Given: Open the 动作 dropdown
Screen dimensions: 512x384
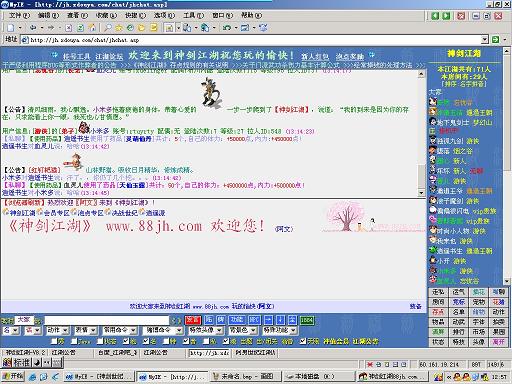Looking at the screenshot, I should [57, 330].
